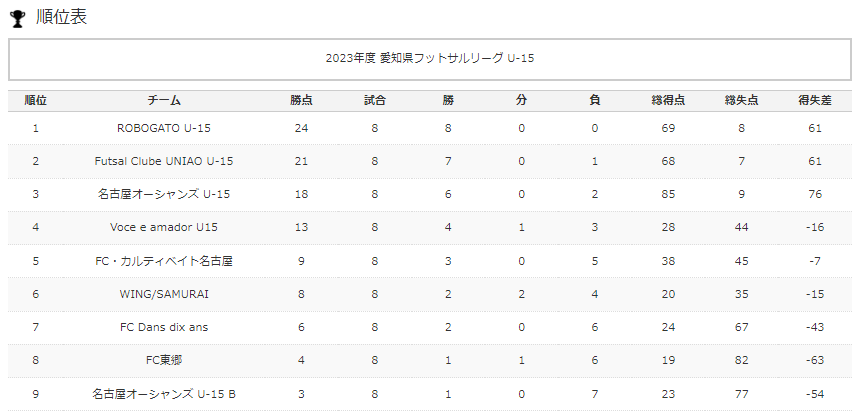This screenshot has width=862, height=417.
Task: Click the FC Dans dix ans team
Action: click(x=164, y=327)
